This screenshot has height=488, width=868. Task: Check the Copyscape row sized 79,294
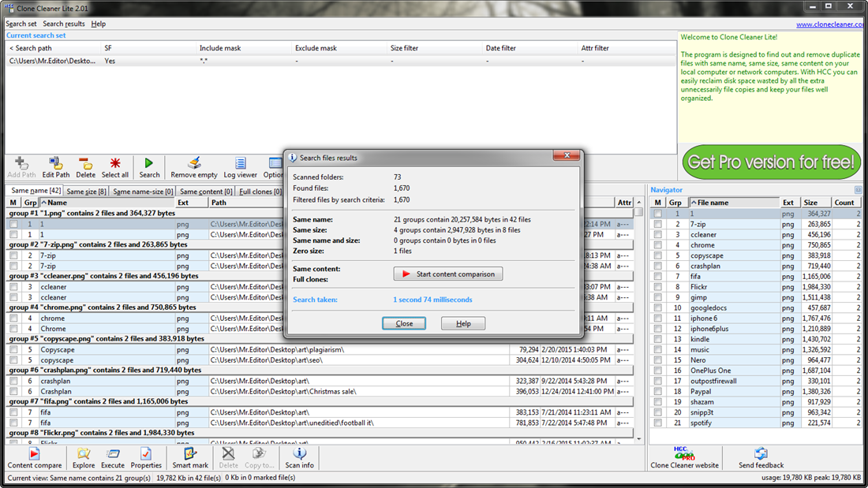(x=13, y=350)
